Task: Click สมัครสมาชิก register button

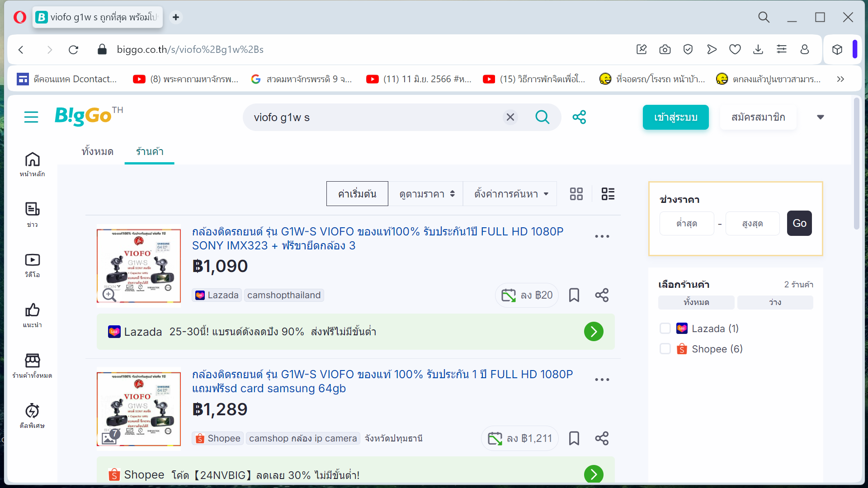Action: point(758,117)
